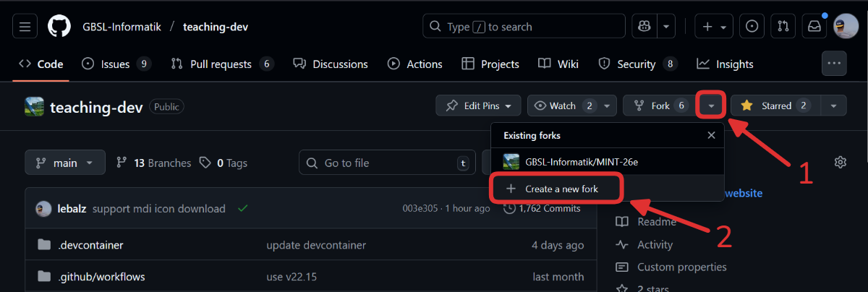The image size is (868, 292).
Task: Toggle Watch for this repository
Action: click(563, 106)
